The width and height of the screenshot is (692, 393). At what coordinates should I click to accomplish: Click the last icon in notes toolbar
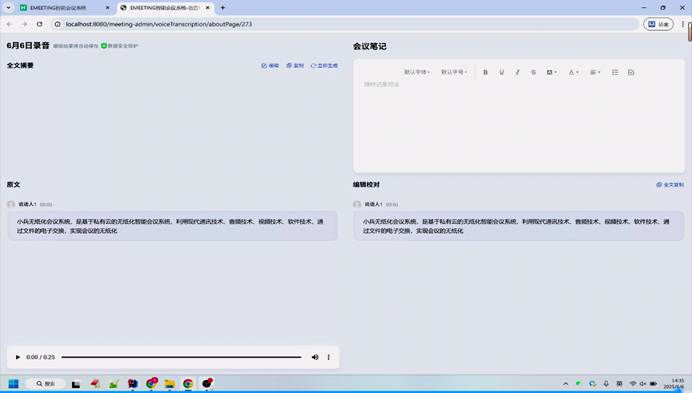[631, 72]
